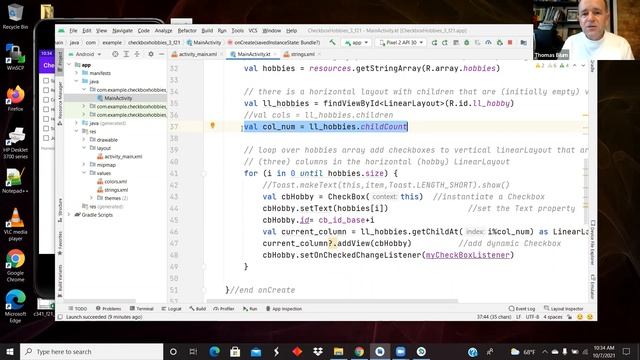640x360 pixels.
Task: Click the project panel settings gear icon
Action: 151,54
